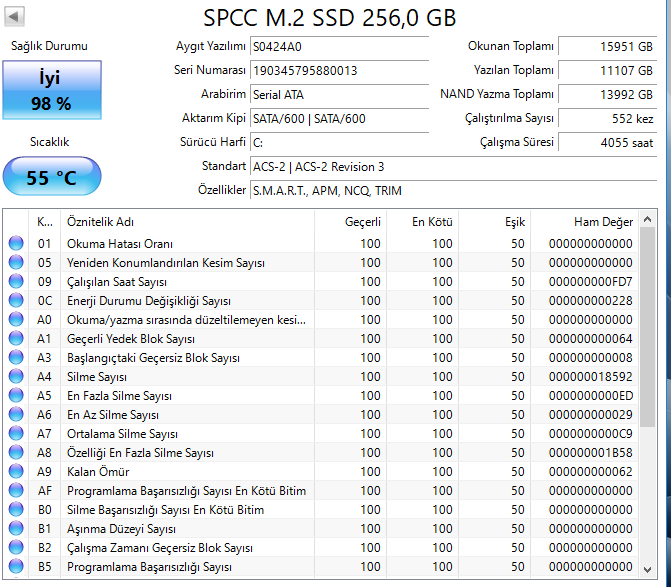The width and height of the screenshot is (671, 587).
Task: Click status orb in row A4 Silme Sayısı
Action: 16,376
